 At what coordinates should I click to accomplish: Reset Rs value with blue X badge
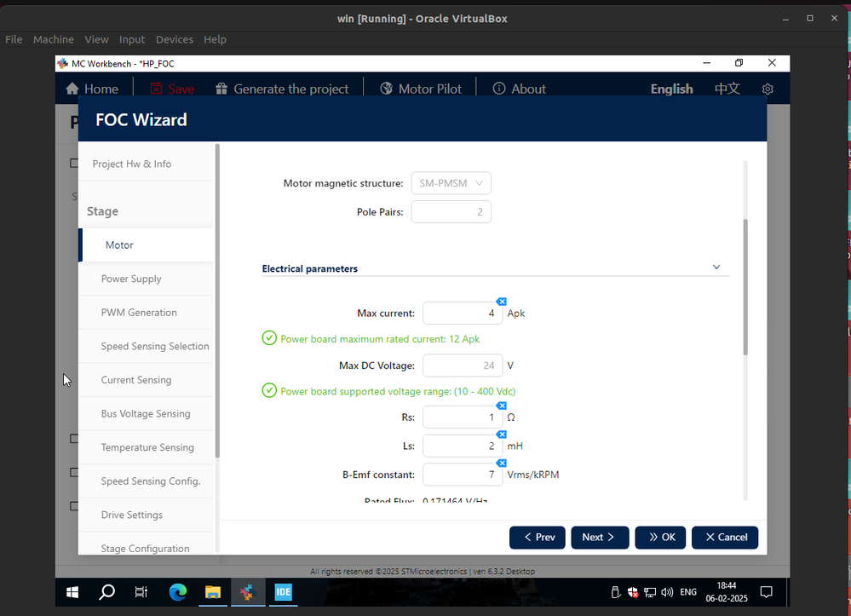point(502,406)
